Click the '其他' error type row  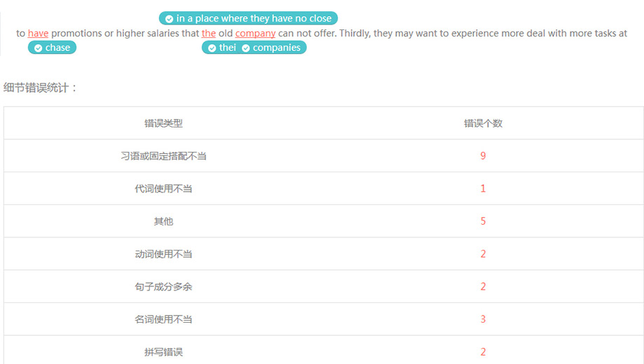point(163,221)
